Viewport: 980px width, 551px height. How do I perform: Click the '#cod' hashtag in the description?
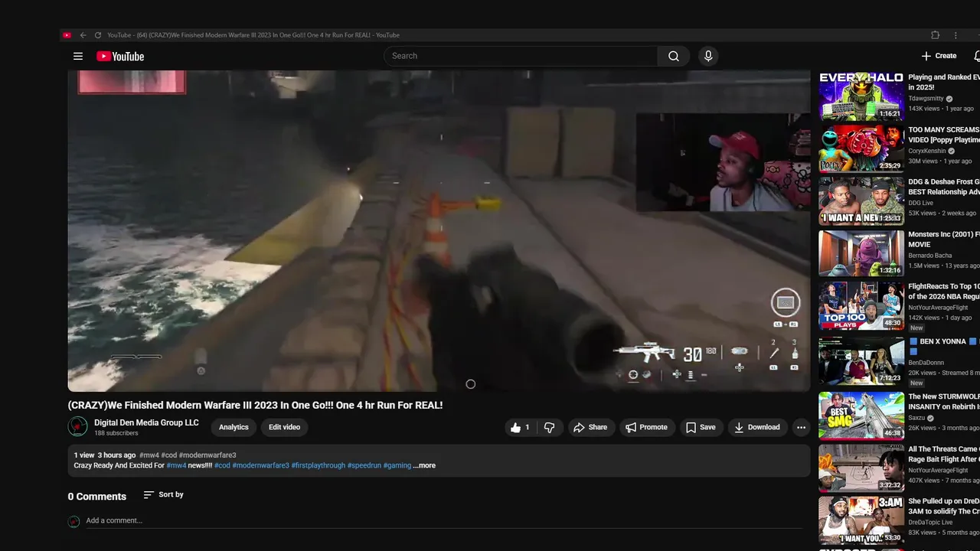(x=222, y=465)
